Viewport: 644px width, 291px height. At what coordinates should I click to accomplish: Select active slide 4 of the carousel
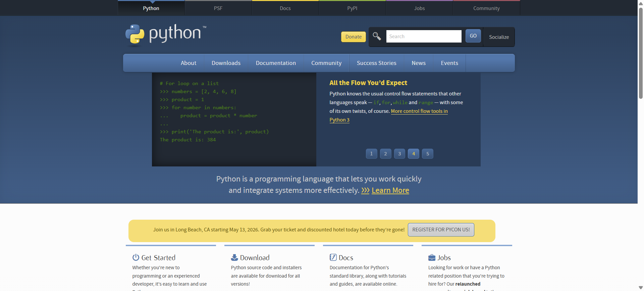point(414,154)
